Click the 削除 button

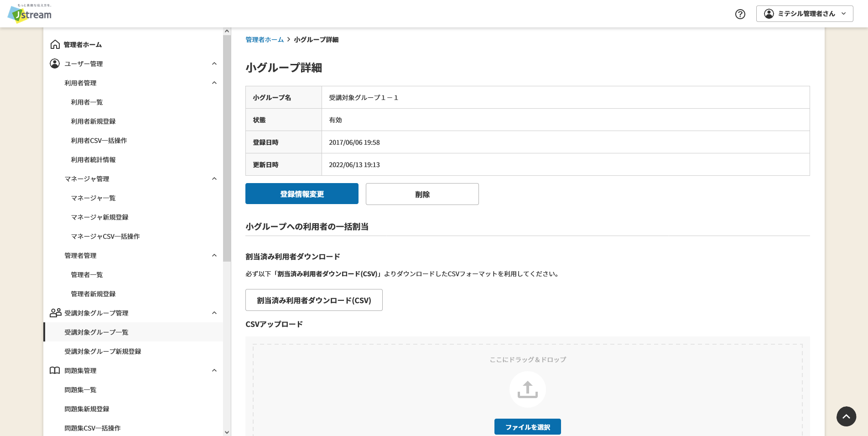coord(422,194)
